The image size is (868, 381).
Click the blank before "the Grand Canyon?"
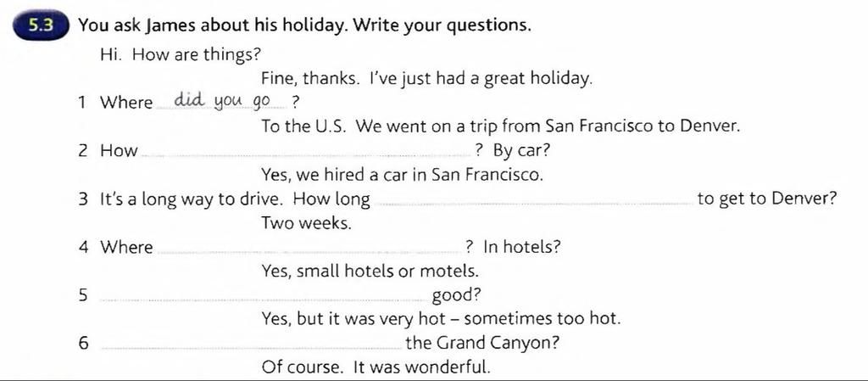253,348
